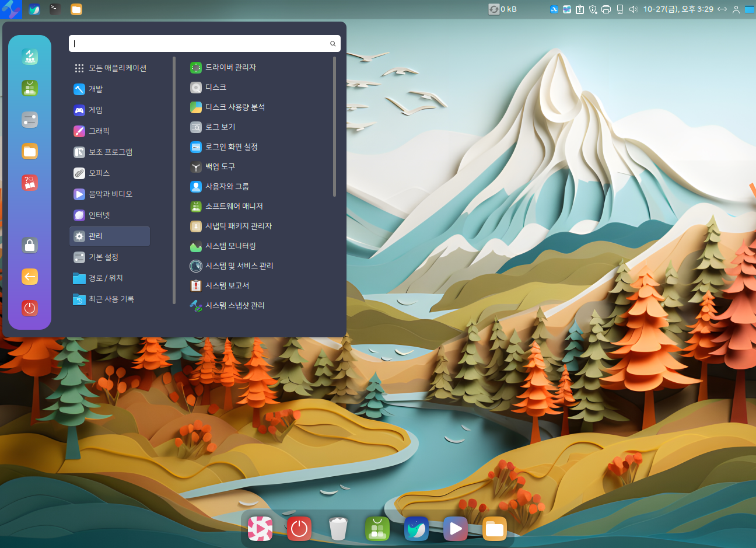Open the volume control in the system tray
The image size is (756, 548).
633,9
